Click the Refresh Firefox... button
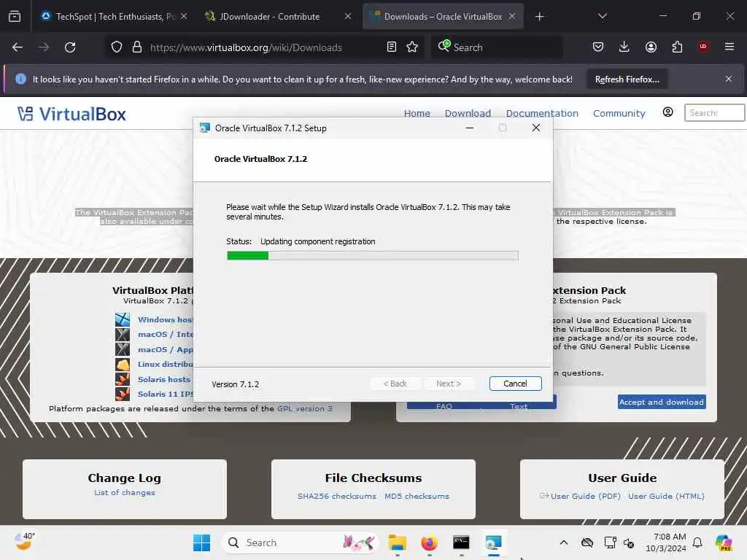 coord(627,79)
